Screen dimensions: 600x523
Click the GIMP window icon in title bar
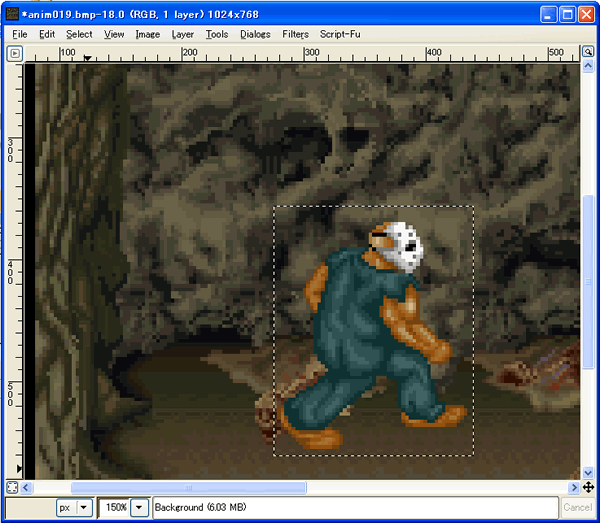(13, 15)
